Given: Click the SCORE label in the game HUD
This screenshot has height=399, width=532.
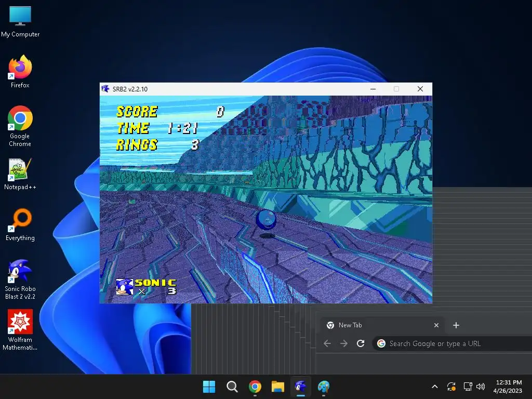Looking at the screenshot, I should coord(137,112).
